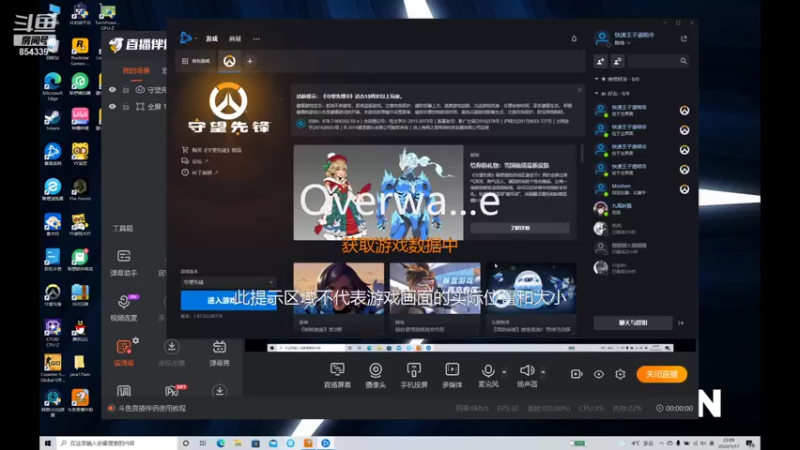Open 弹幕助手 tool
The width and height of the screenshot is (800, 450).
point(123,263)
